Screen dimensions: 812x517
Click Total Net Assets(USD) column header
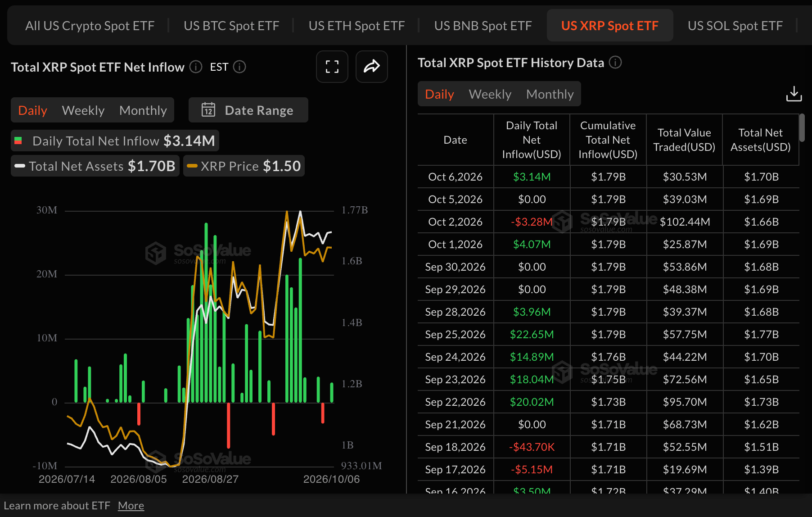coord(761,140)
